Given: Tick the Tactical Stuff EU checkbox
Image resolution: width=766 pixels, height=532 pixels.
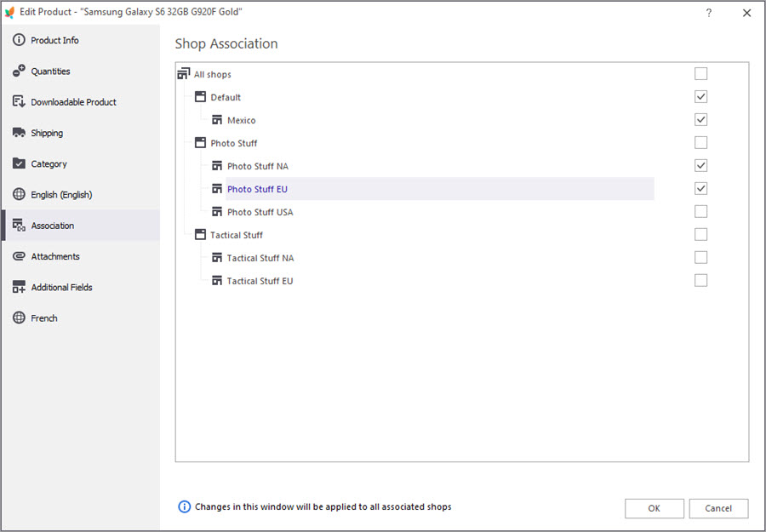Looking at the screenshot, I should click(x=700, y=281).
